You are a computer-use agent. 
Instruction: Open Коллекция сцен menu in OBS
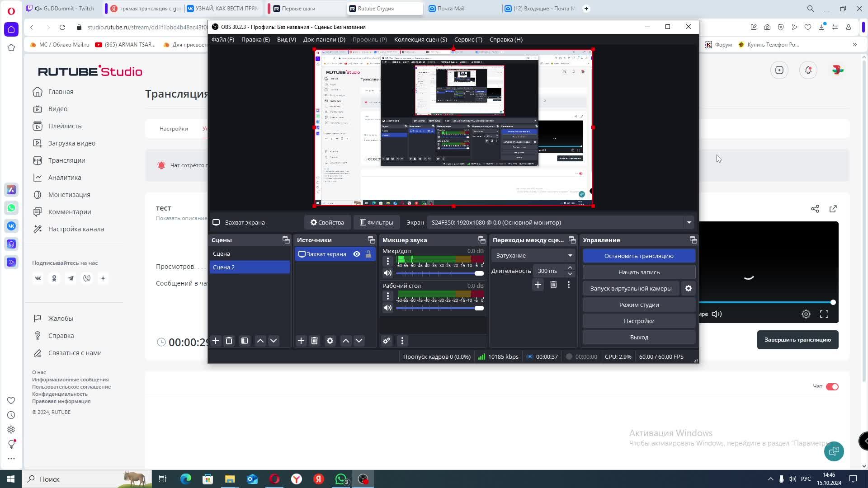tap(420, 39)
